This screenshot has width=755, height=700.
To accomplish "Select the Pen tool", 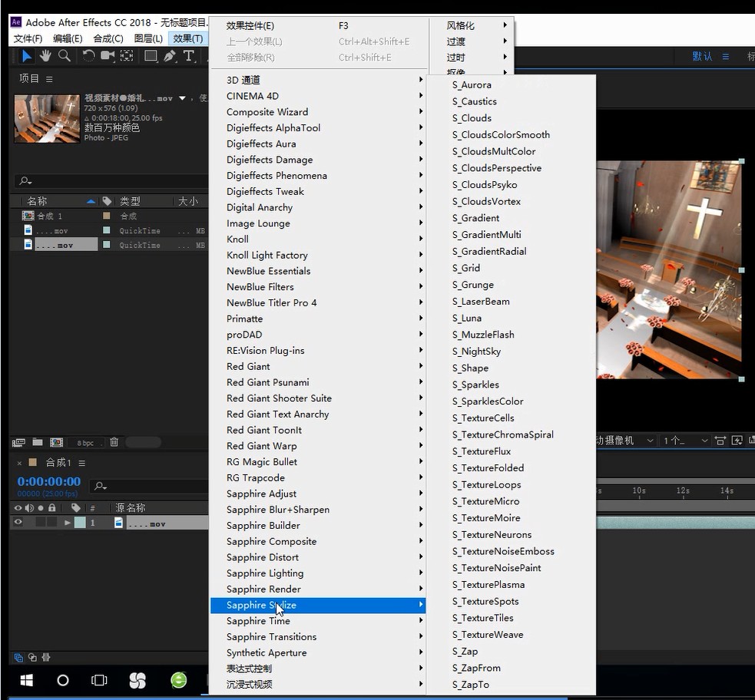I will [170, 56].
